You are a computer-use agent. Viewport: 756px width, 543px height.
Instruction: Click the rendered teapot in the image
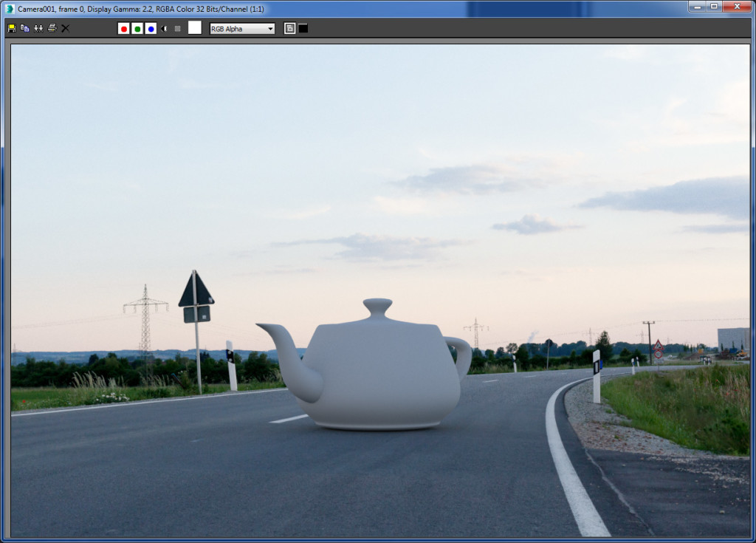(x=377, y=369)
